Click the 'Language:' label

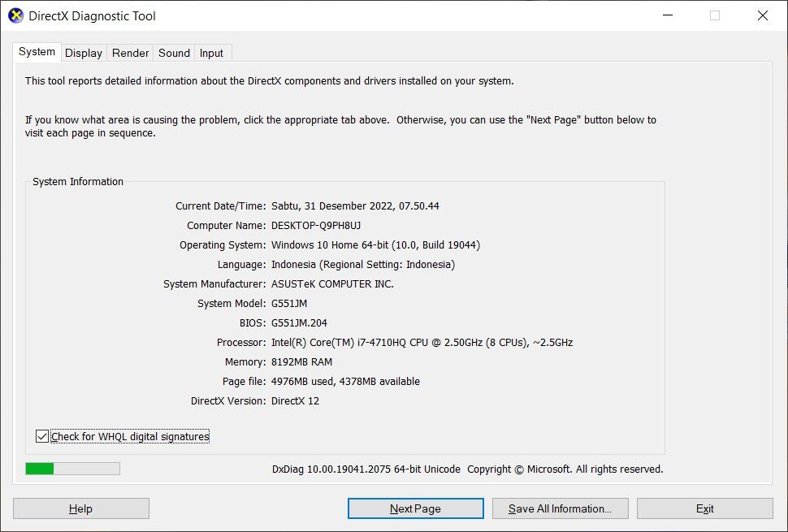(x=242, y=265)
